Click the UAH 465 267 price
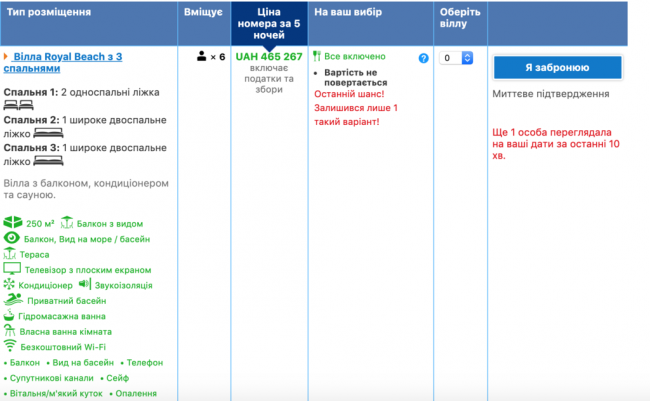Screen dimensions: 650x401 pos(268,57)
